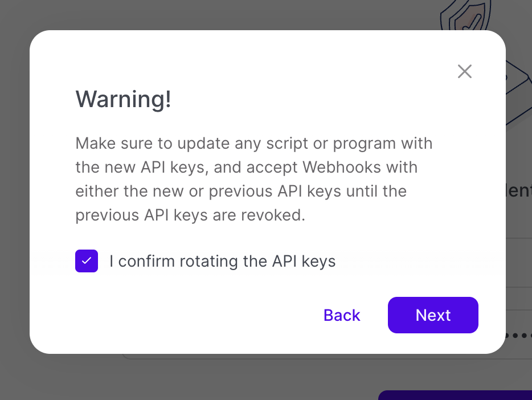
Task: Click the purple button below the dialog
Action: (456, 395)
